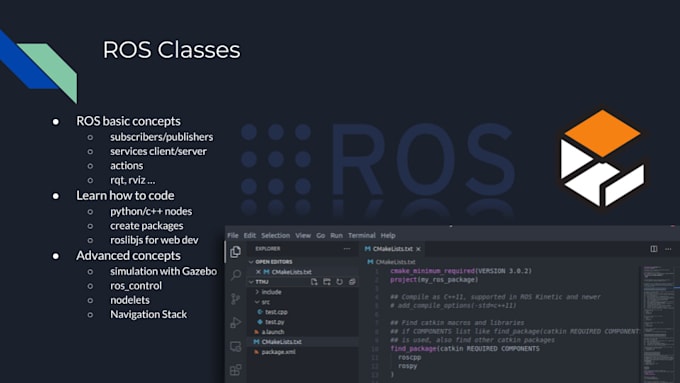This screenshot has height=383, width=680.
Task: Click the roscpp line in the editor
Action: 409,357
